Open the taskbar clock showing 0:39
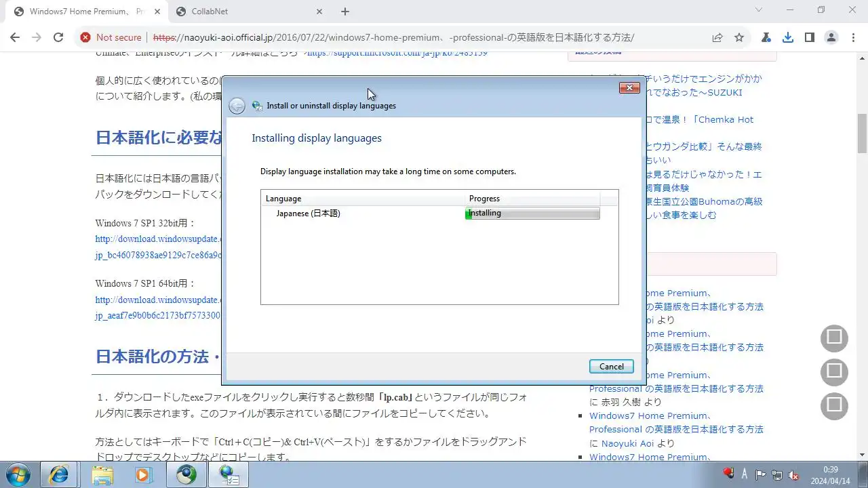Viewport: 868px width, 488px height. click(x=830, y=475)
